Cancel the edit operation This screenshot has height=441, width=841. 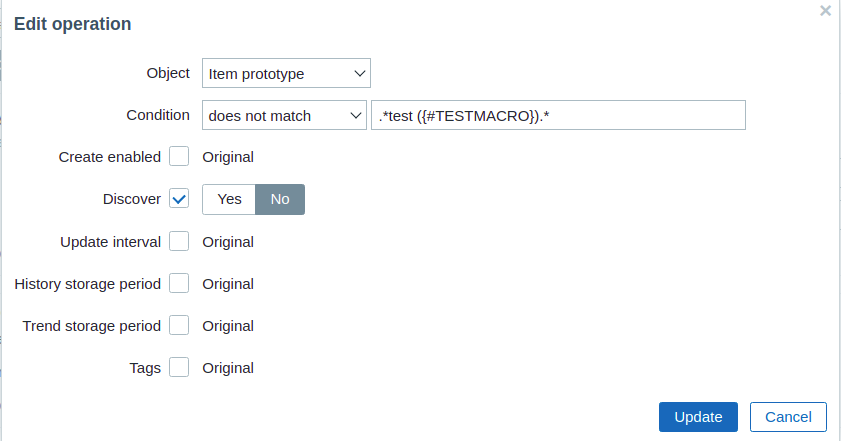tap(788, 417)
